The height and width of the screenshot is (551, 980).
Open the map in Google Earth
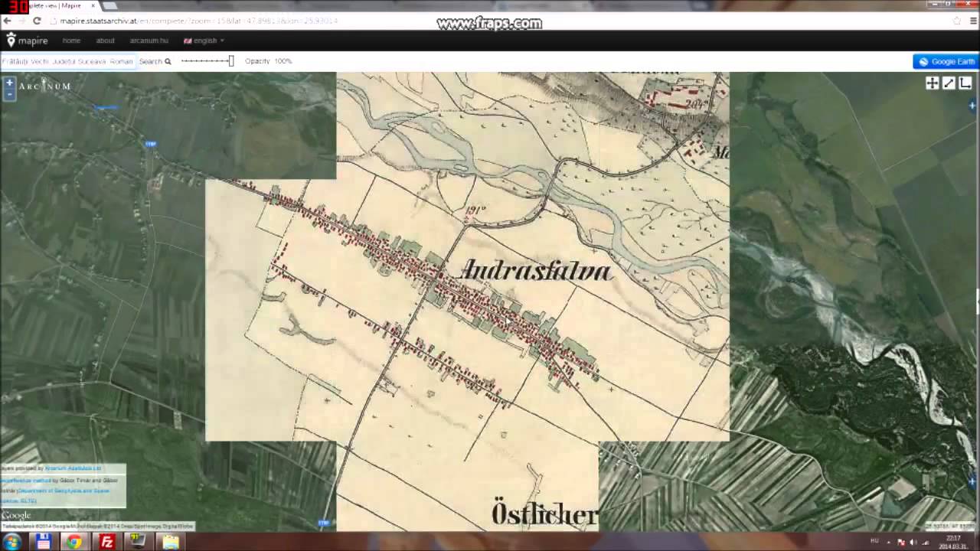pos(946,62)
